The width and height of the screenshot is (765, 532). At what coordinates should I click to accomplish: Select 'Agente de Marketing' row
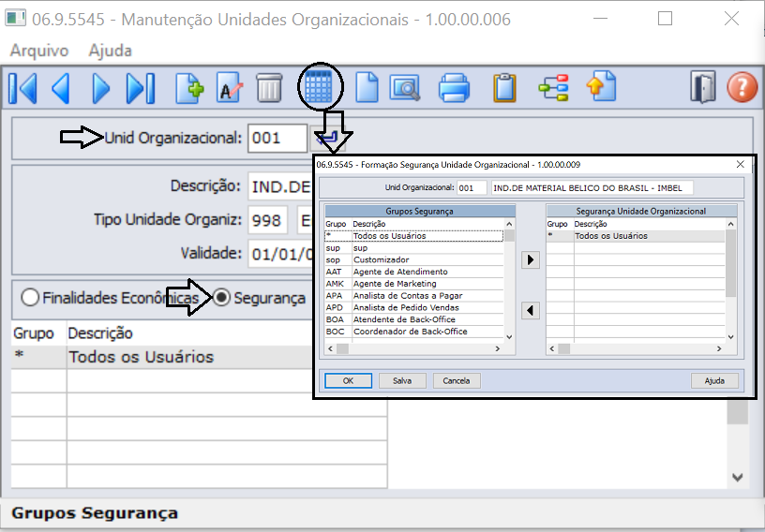pyautogui.click(x=413, y=284)
